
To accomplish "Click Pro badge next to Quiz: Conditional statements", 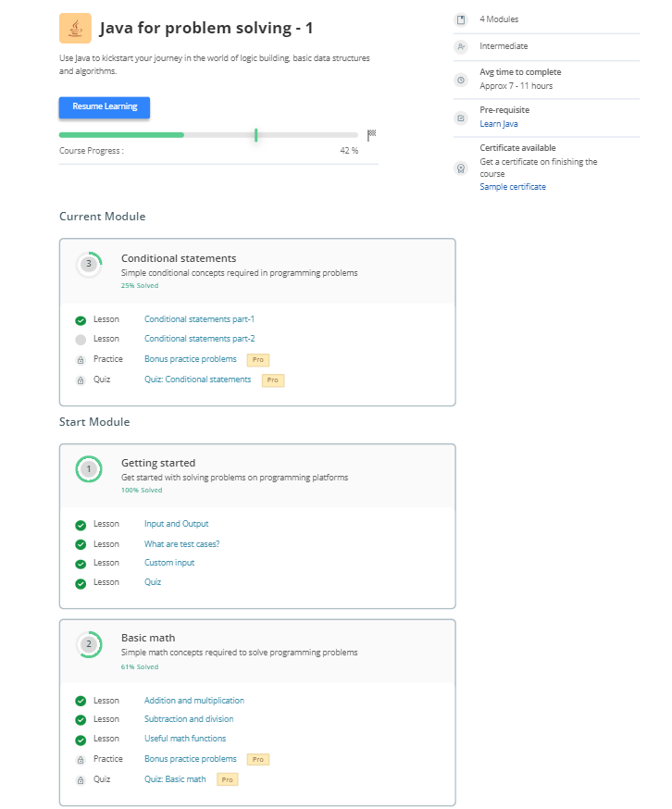I will click(x=273, y=380).
